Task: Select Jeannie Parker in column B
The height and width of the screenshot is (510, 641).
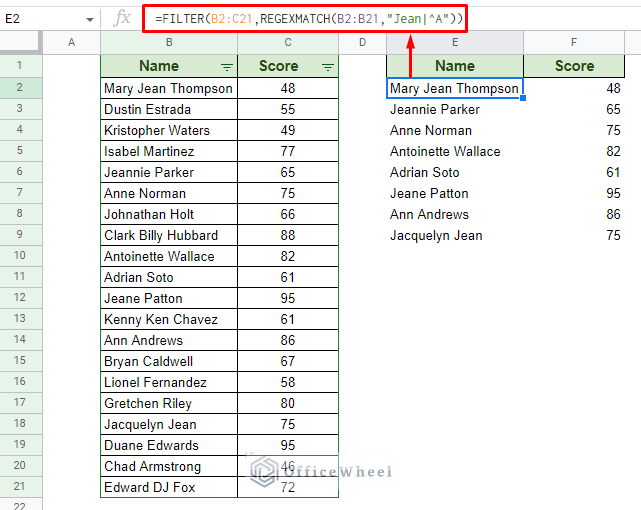Action: click(x=169, y=172)
